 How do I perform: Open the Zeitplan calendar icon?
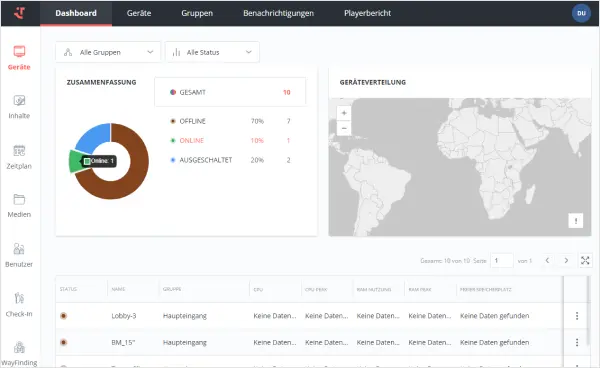[x=19, y=151]
